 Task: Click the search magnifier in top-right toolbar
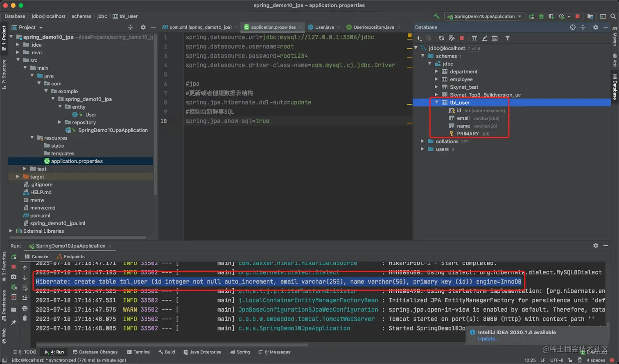point(613,16)
